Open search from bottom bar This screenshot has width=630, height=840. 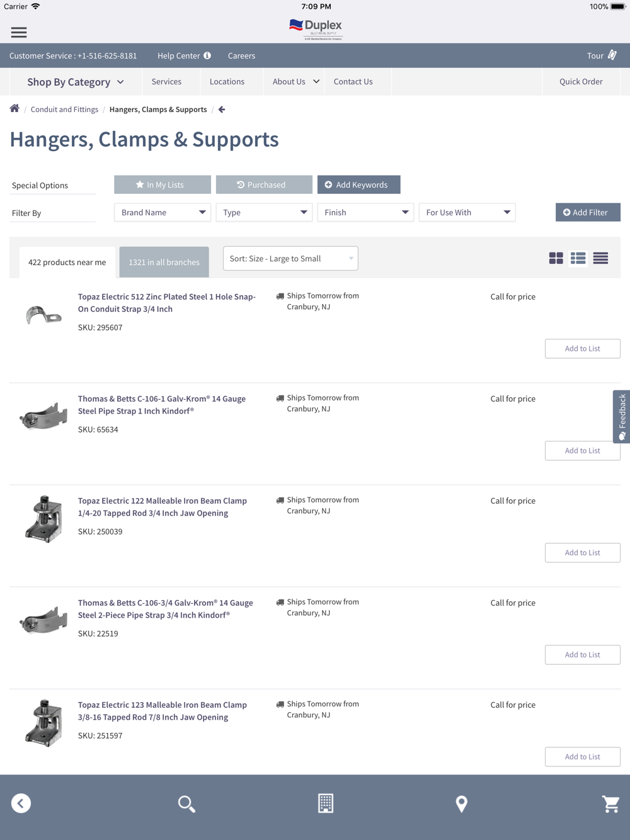click(x=186, y=803)
